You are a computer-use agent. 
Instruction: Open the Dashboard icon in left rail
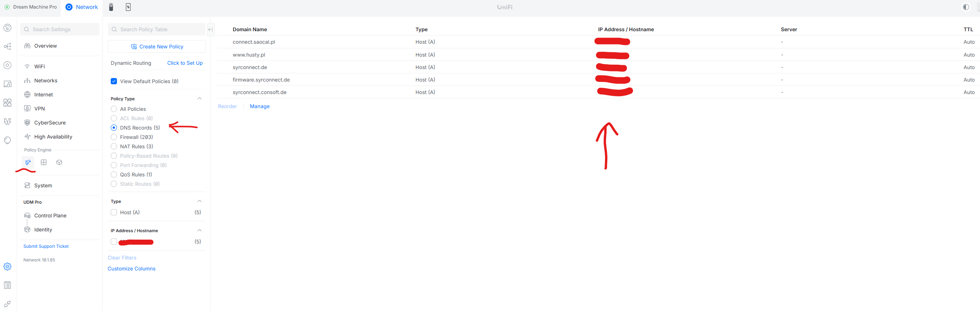click(7, 28)
